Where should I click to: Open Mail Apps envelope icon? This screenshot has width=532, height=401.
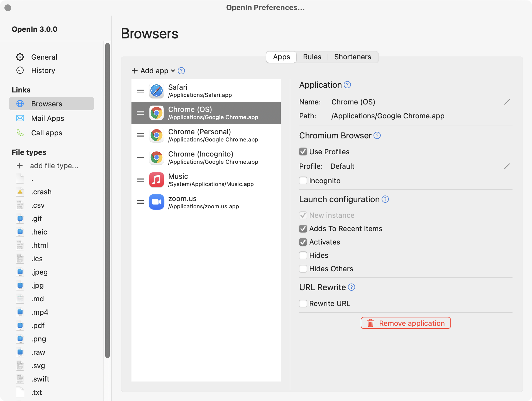(x=20, y=118)
